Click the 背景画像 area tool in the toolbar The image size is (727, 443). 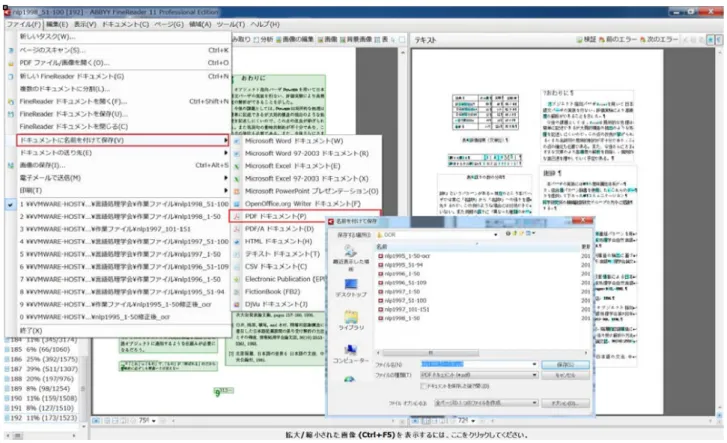tap(343, 40)
